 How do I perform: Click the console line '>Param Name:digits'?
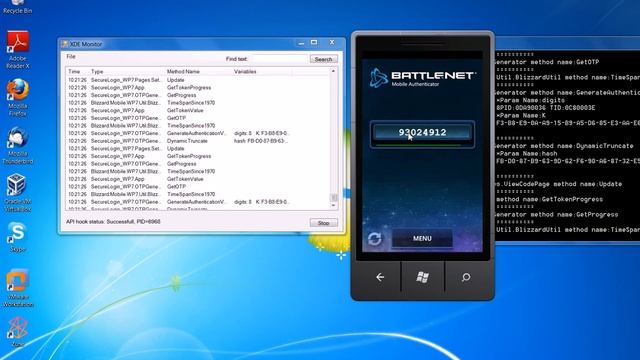pyautogui.click(x=531, y=100)
